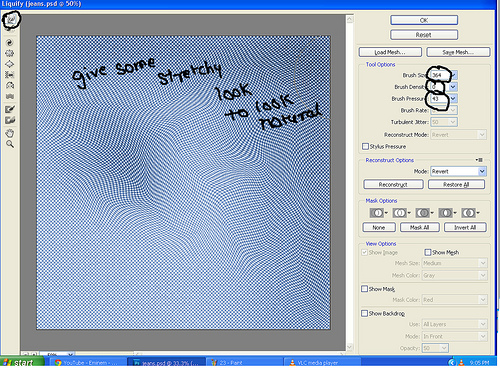Select the Push Left tool

coord(10,75)
